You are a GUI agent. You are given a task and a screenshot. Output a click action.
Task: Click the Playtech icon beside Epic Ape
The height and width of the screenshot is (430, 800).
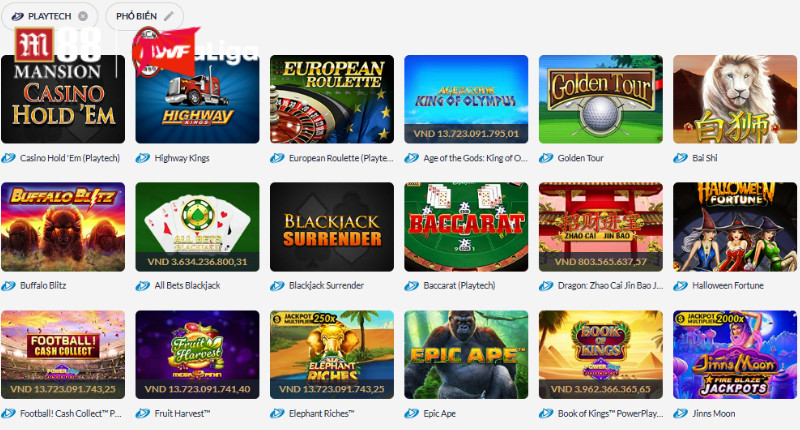[x=411, y=413]
